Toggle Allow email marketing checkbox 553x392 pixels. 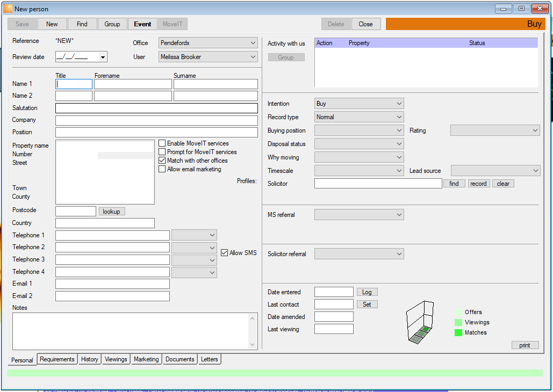coord(162,169)
